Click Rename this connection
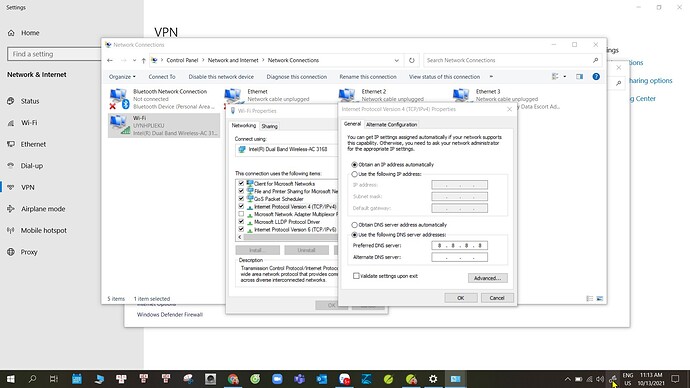The image size is (690, 388). point(368,77)
